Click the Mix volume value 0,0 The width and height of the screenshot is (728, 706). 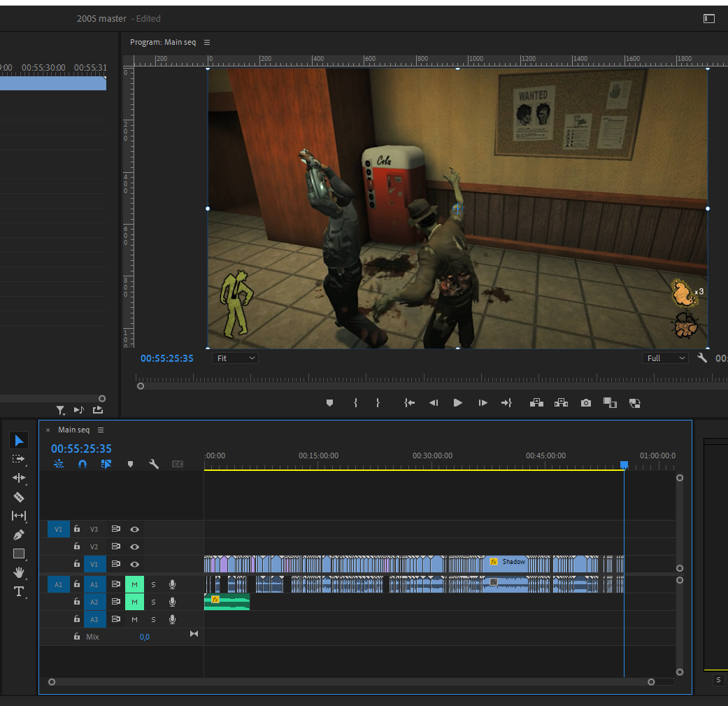click(x=144, y=637)
